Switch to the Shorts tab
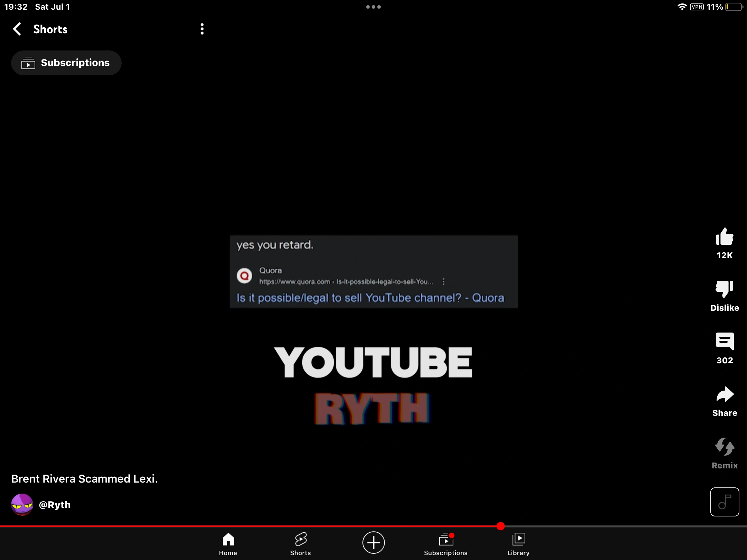The image size is (747, 560). [x=300, y=543]
